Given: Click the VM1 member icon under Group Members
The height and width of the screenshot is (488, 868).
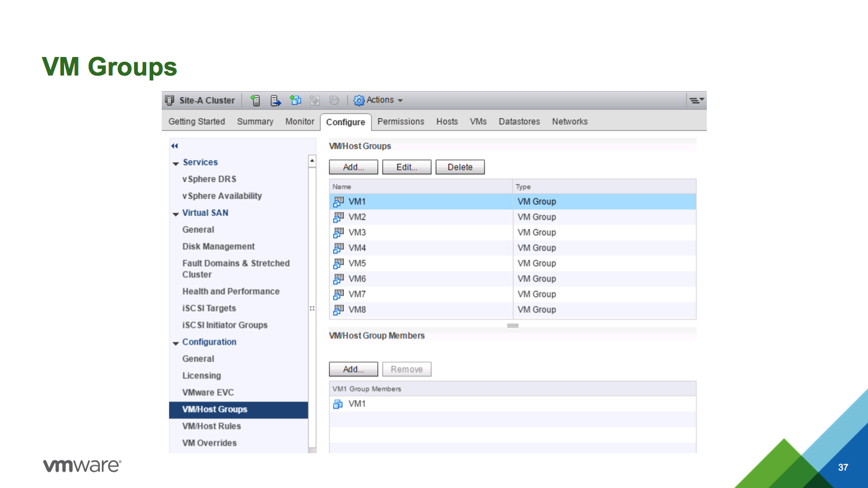Looking at the screenshot, I should coord(338,404).
